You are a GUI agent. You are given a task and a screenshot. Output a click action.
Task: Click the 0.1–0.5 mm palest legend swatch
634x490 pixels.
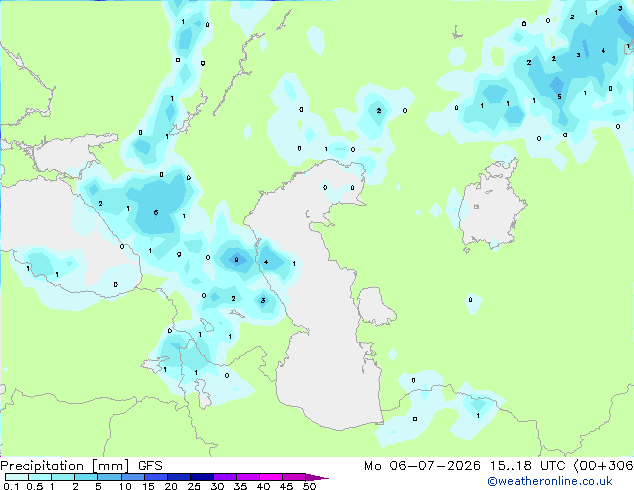17,477
